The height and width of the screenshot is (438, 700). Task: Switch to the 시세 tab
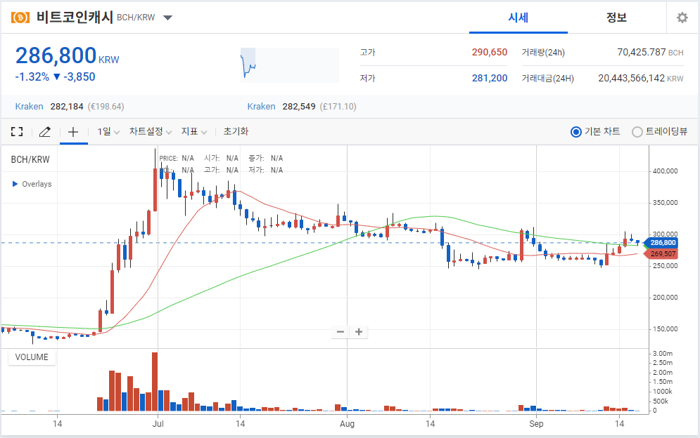[518, 17]
